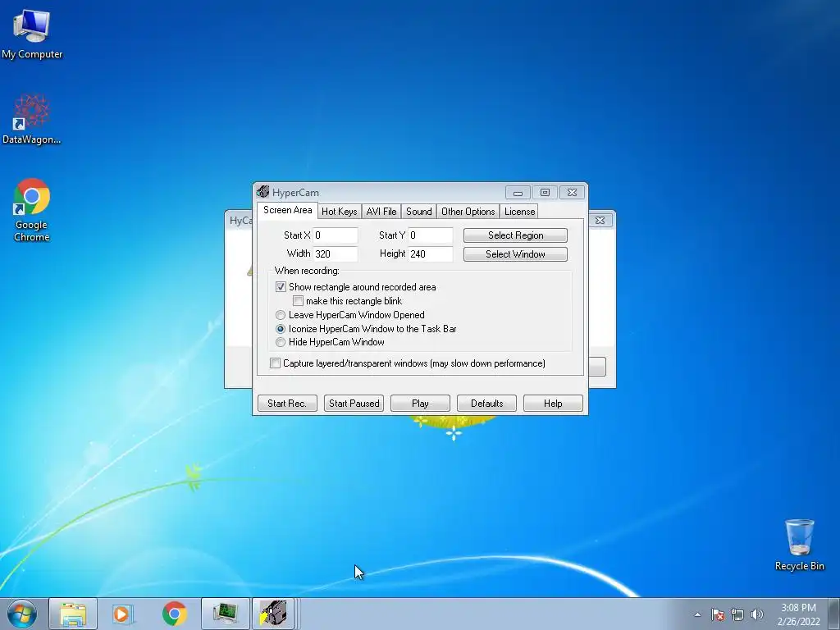
Task: Maximize the HyperCam window
Action: [x=545, y=192]
